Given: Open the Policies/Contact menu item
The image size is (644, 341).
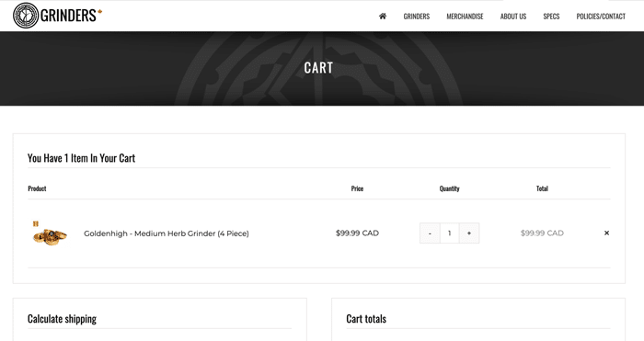Looking at the screenshot, I should pos(601,17).
